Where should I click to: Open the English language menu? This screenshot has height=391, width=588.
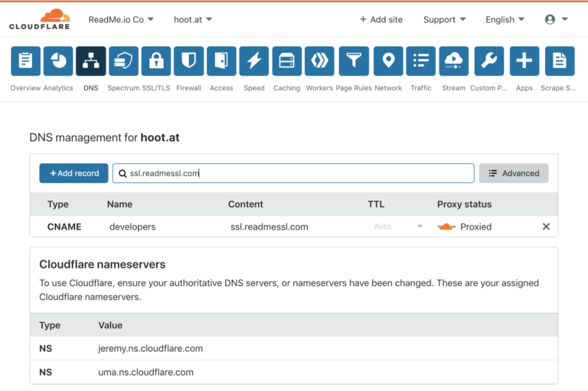tap(505, 19)
